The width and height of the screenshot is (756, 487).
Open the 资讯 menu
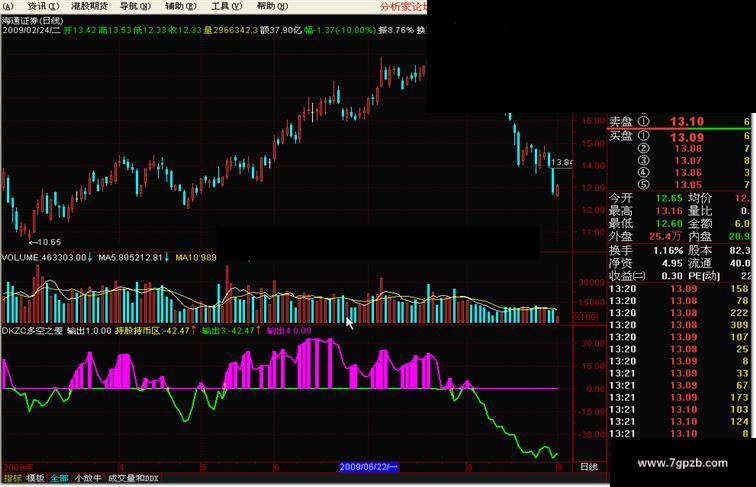click(43, 6)
